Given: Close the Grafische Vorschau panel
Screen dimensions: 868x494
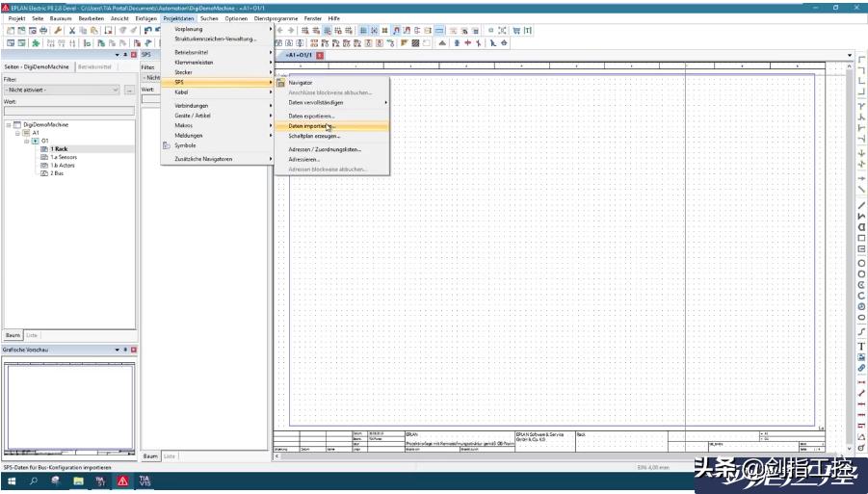Looking at the screenshot, I should (x=133, y=350).
